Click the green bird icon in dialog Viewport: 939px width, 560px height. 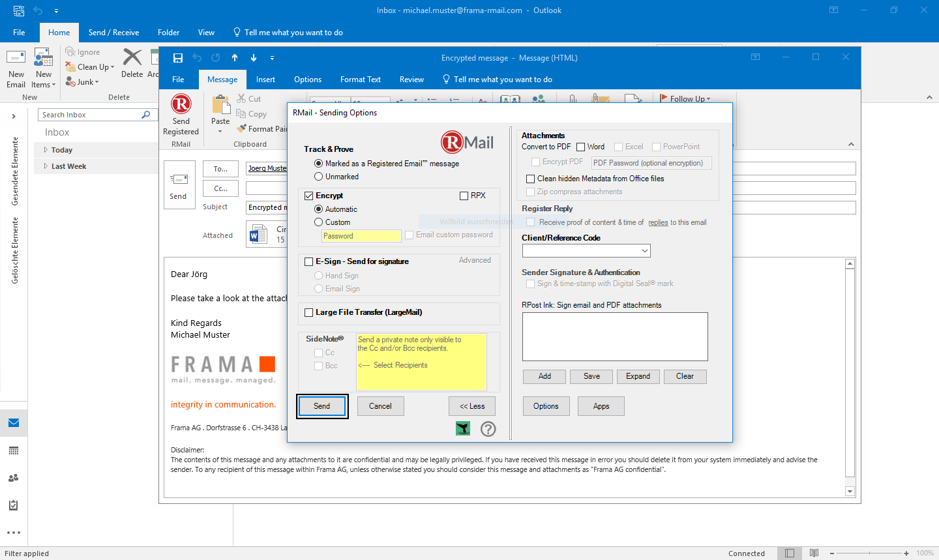463,428
